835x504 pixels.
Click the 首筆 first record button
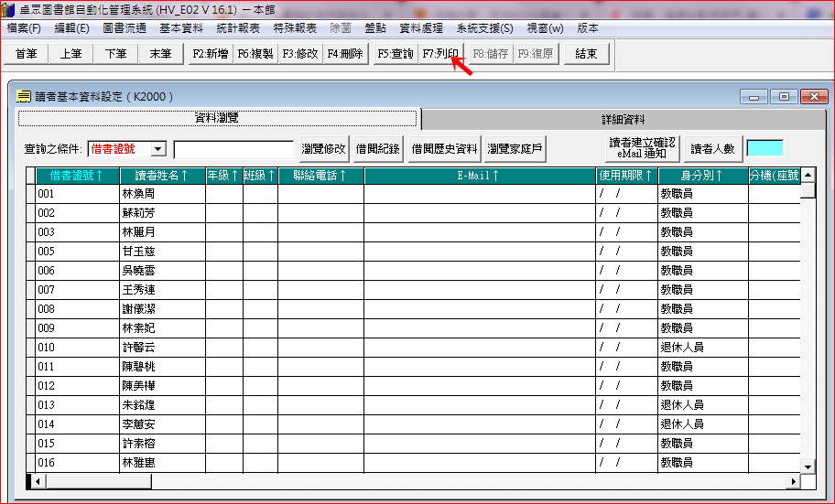point(26,54)
